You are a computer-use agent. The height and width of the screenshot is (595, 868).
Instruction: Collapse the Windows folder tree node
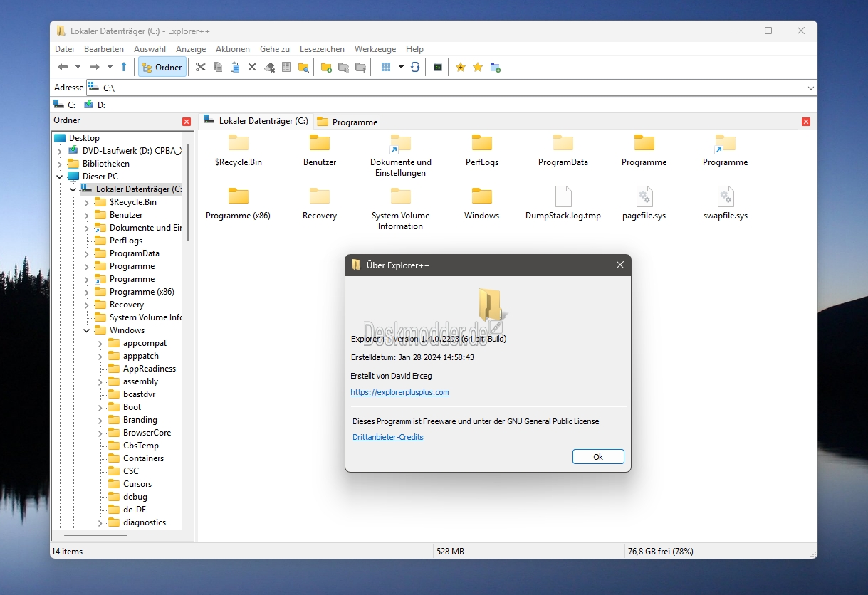tap(86, 330)
